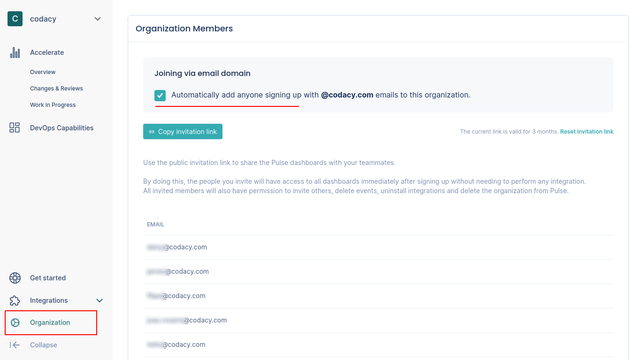Open the Accelerate bar chart icon
The width and height of the screenshot is (644, 360).
pos(15,52)
